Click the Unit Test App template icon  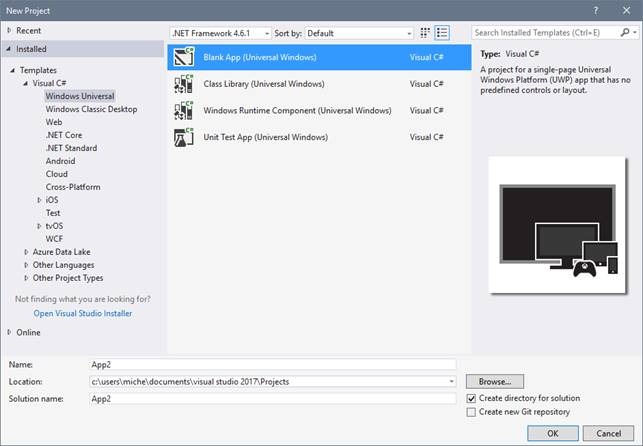coord(184,137)
